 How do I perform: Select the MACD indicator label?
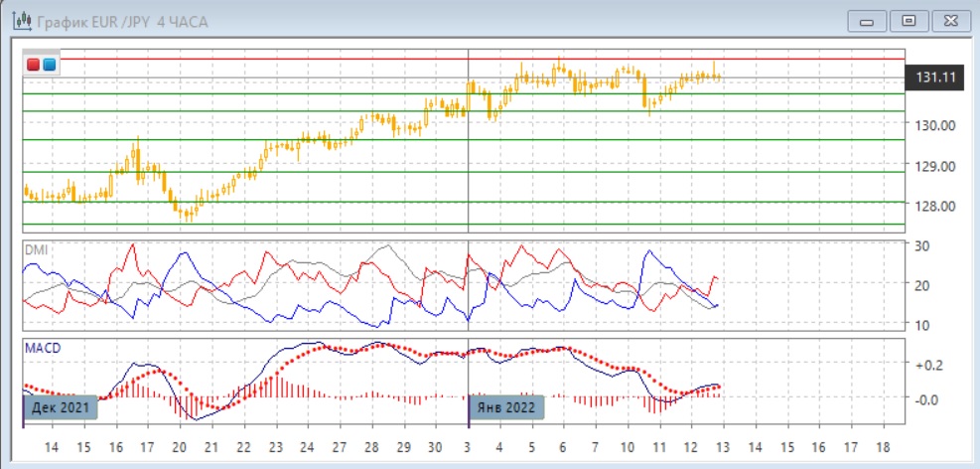point(41,349)
